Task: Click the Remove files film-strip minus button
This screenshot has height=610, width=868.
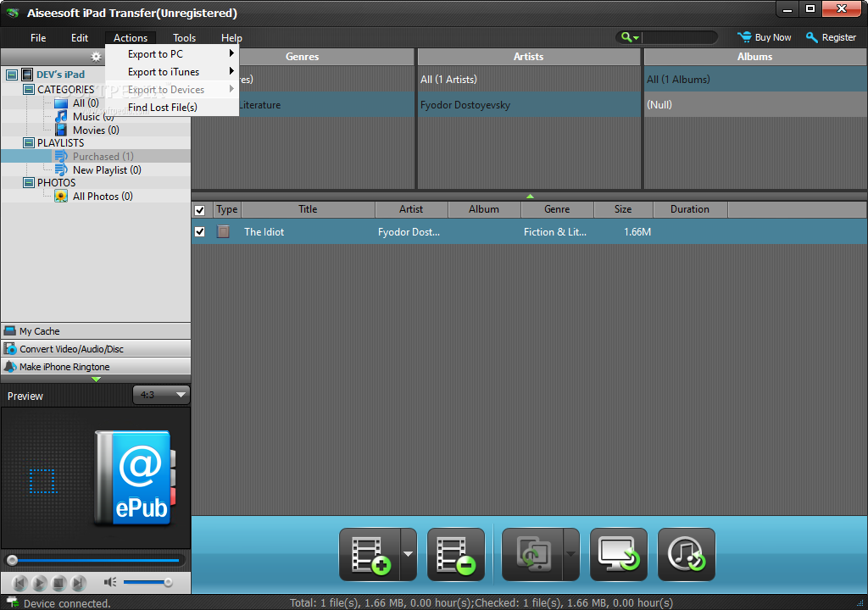Action: pyautogui.click(x=456, y=555)
